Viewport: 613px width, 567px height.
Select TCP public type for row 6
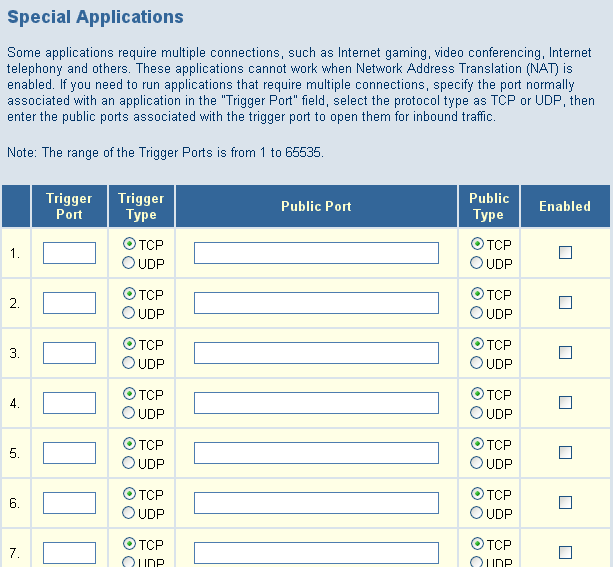coord(477,494)
